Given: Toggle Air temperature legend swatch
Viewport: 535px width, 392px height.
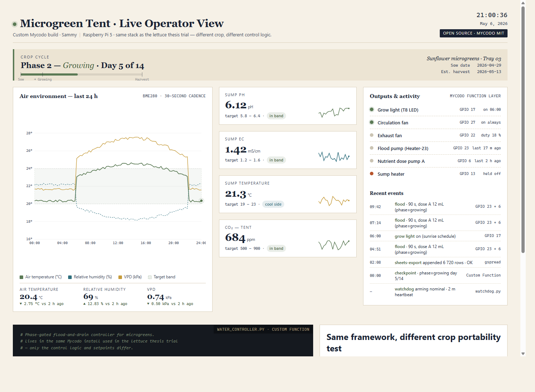Looking at the screenshot, I should click(x=21, y=277).
